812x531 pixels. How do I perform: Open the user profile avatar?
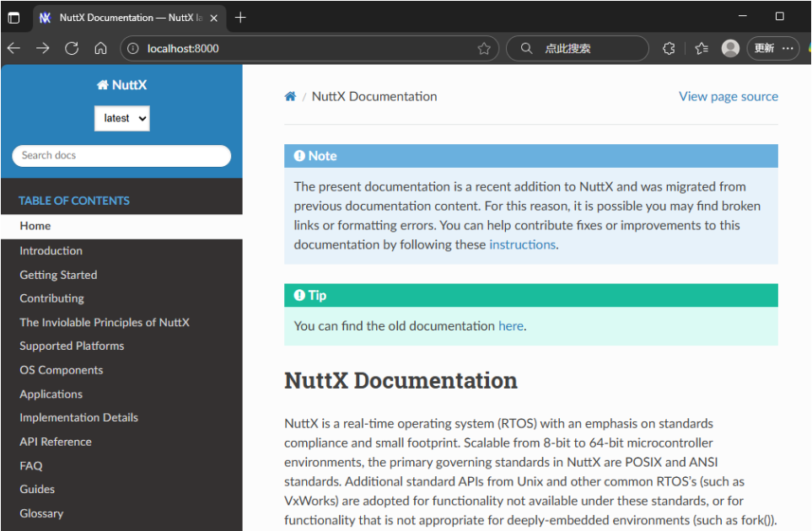coord(730,49)
